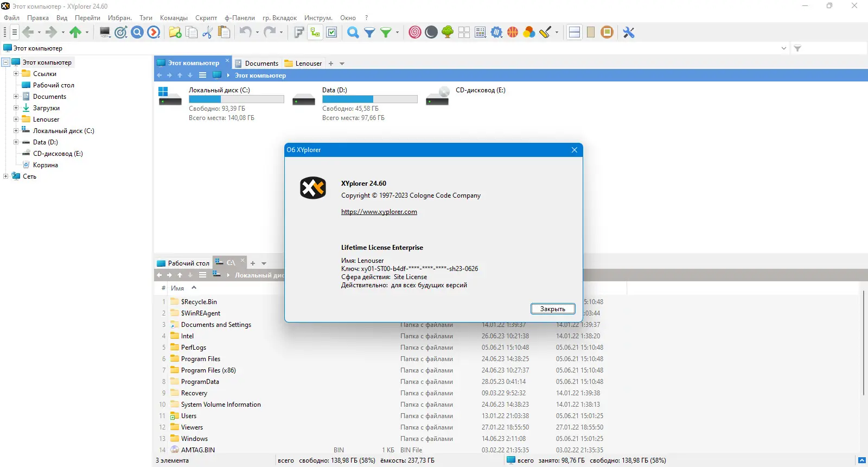868x467 pixels.
Task: Click the Forward arrow in main toolbar
Action: pos(52,33)
